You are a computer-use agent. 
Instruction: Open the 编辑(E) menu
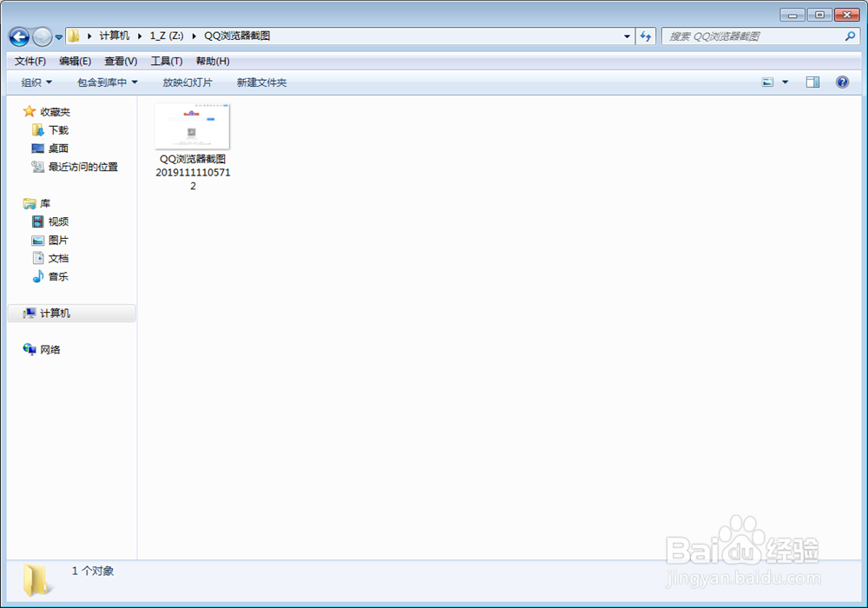point(75,61)
